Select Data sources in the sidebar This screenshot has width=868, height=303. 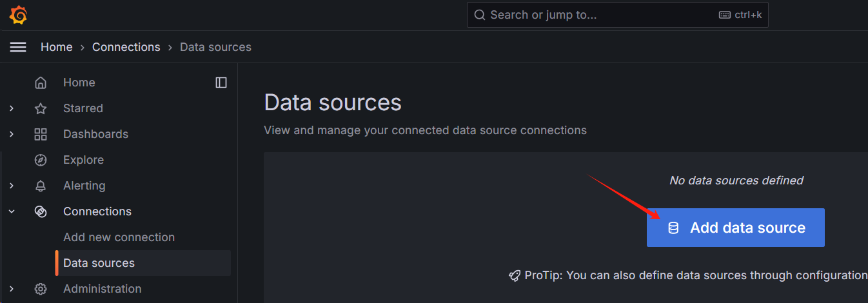tap(99, 263)
